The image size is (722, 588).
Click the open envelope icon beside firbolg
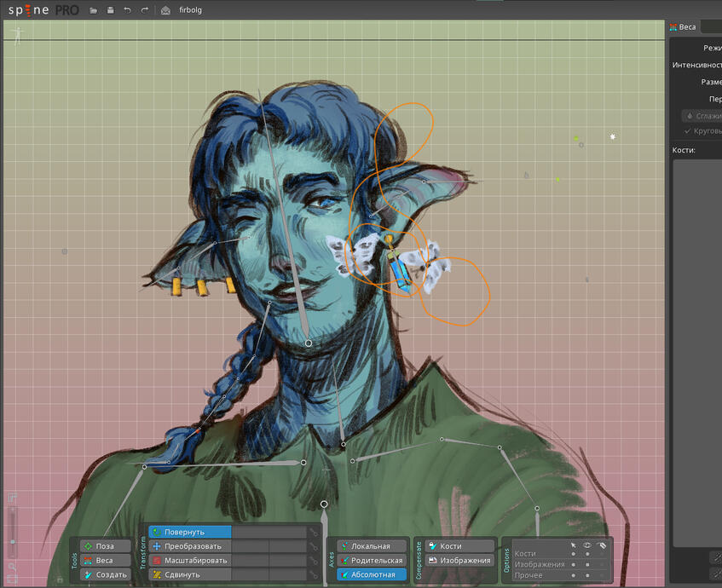[165, 10]
